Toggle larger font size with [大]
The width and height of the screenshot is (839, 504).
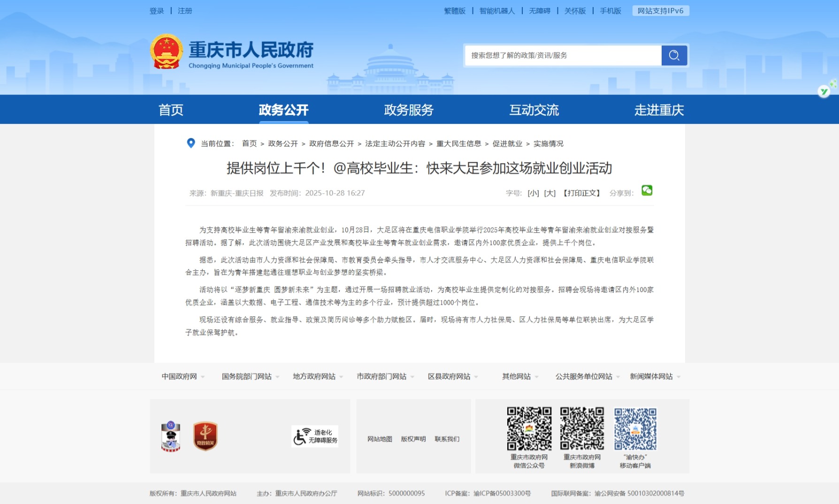[549, 192]
